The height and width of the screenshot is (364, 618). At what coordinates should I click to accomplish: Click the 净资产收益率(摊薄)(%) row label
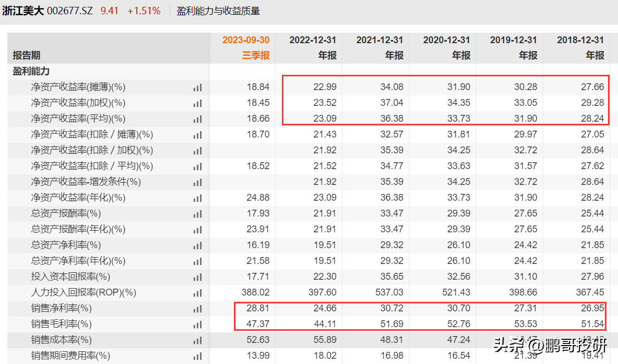[78, 87]
